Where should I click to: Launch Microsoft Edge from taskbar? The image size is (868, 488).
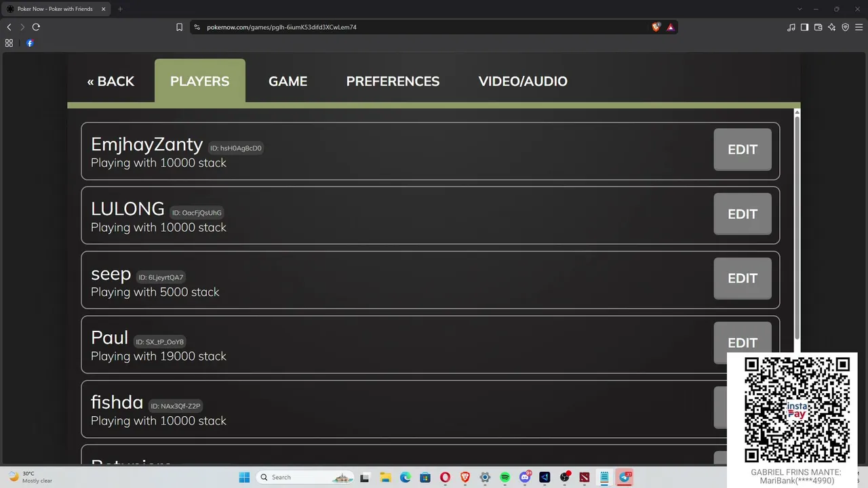(x=405, y=477)
